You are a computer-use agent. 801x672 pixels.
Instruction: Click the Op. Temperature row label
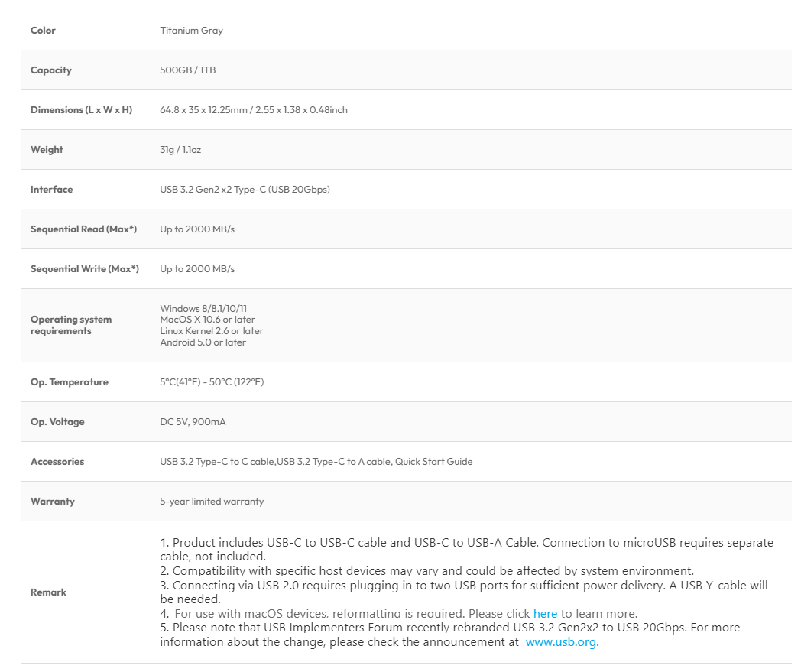click(69, 382)
